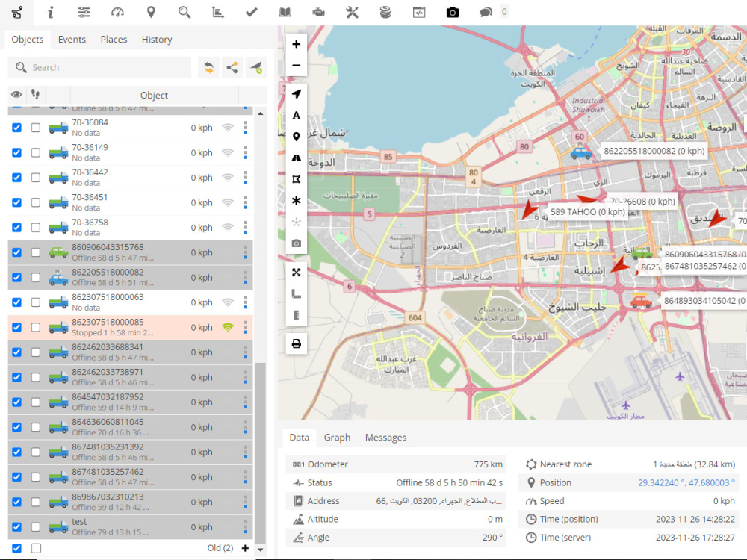The image size is (747, 560).
Task: Toggle map zones flag control
Action: [x=297, y=179]
